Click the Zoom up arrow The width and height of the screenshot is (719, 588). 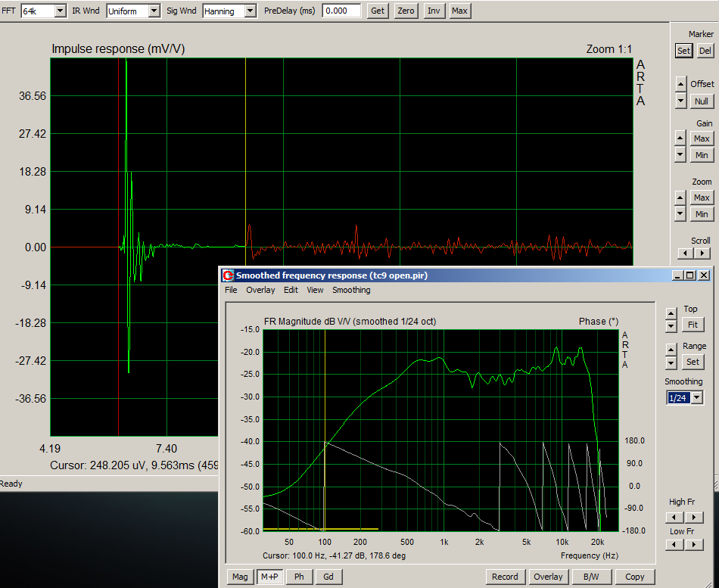(680, 198)
